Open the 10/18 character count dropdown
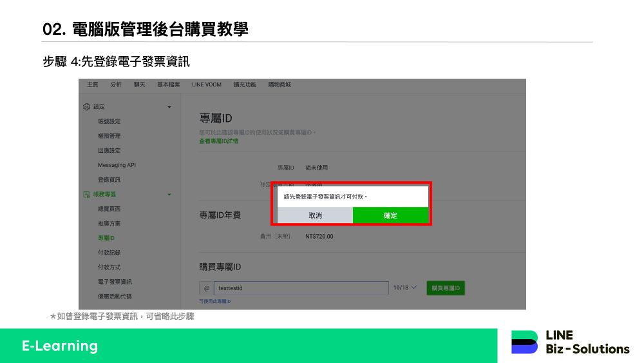 click(x=405, y=288)
